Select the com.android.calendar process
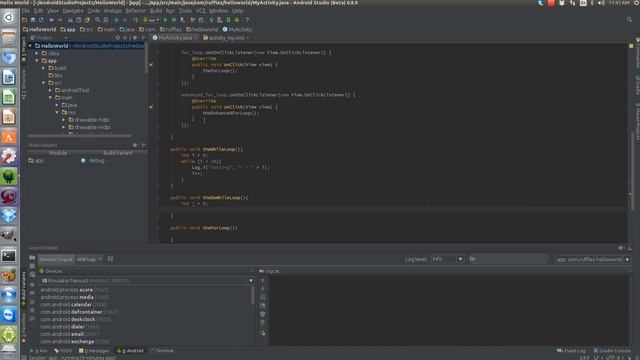This screenshot has height=360, width=640. coord(73,304)
